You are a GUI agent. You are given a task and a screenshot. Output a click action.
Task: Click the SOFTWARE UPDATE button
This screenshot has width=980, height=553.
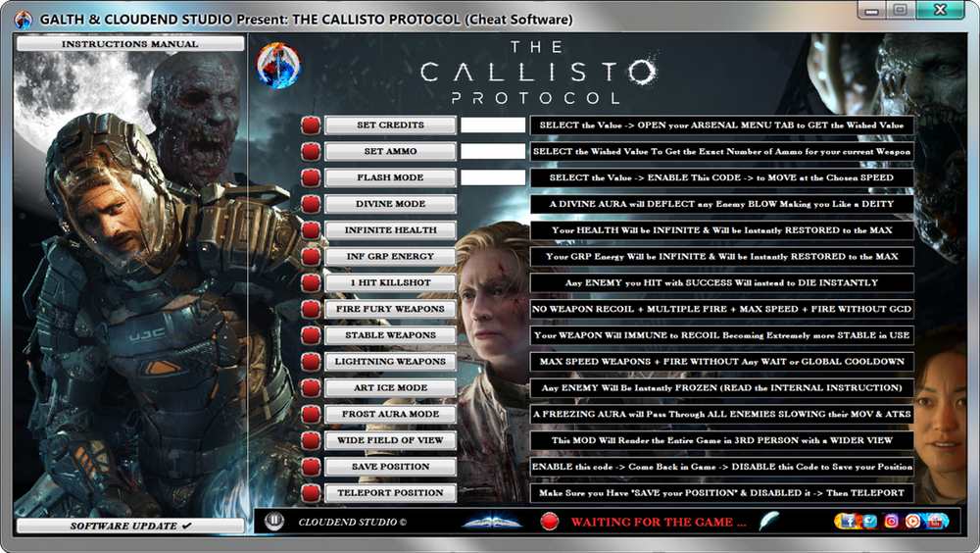pos(130,526)
